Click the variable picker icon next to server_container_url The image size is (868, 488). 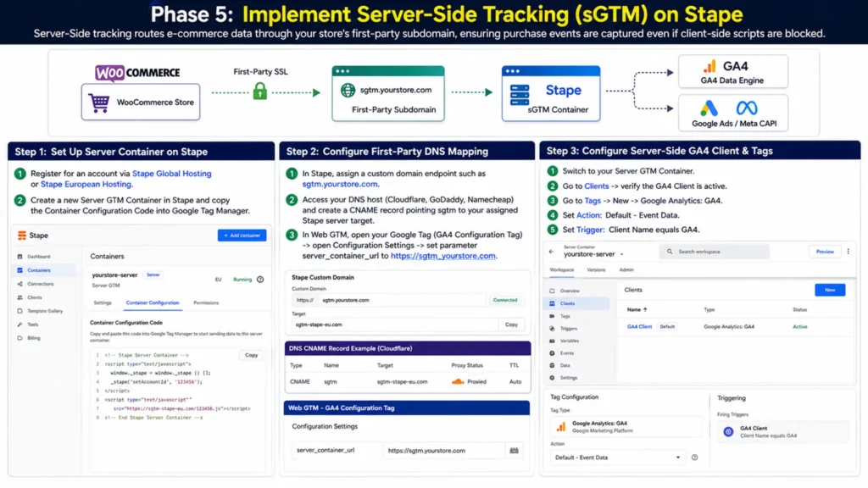pos(514,451)
